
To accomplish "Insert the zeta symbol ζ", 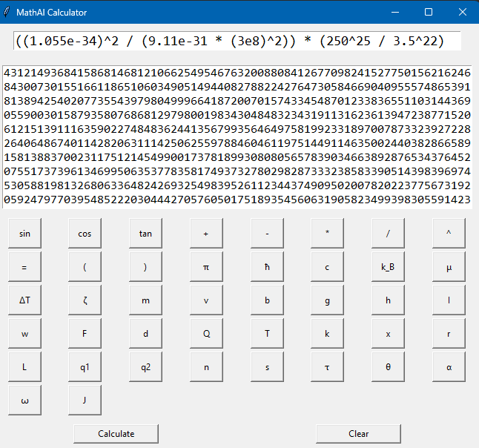I will (85, 300).
